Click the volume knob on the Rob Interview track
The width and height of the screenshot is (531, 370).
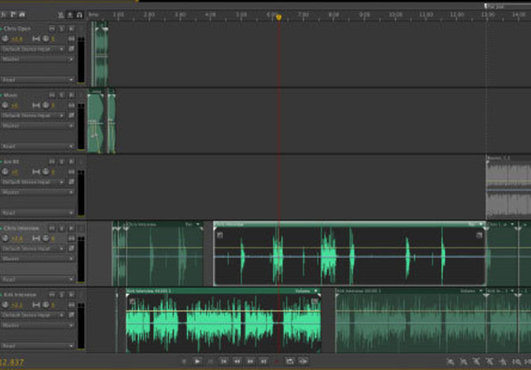pyautogui.click(x=5, y=305)
